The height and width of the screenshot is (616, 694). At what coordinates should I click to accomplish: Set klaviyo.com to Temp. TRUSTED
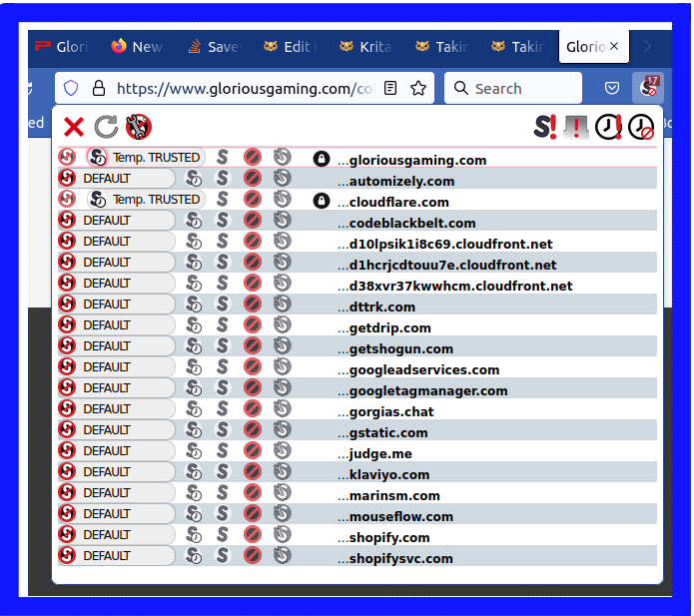click(x=194, y=472)
